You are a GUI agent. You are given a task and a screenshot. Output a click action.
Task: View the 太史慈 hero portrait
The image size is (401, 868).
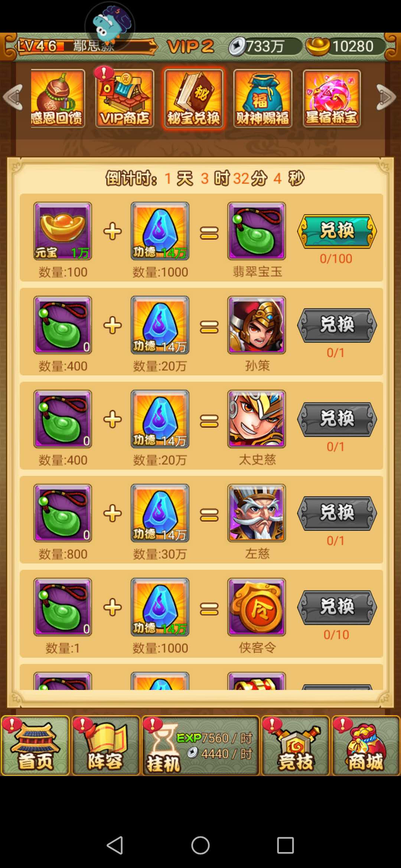tap(257, 419)
